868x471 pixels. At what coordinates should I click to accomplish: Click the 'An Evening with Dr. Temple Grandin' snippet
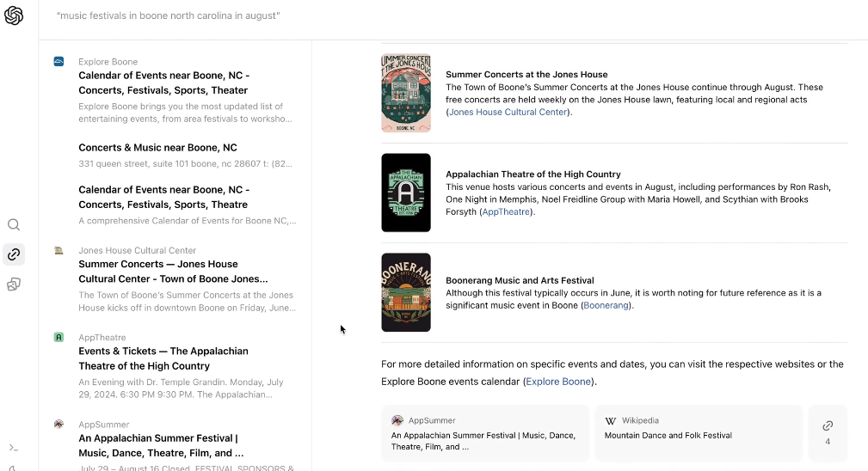click(x=181, y=388)
